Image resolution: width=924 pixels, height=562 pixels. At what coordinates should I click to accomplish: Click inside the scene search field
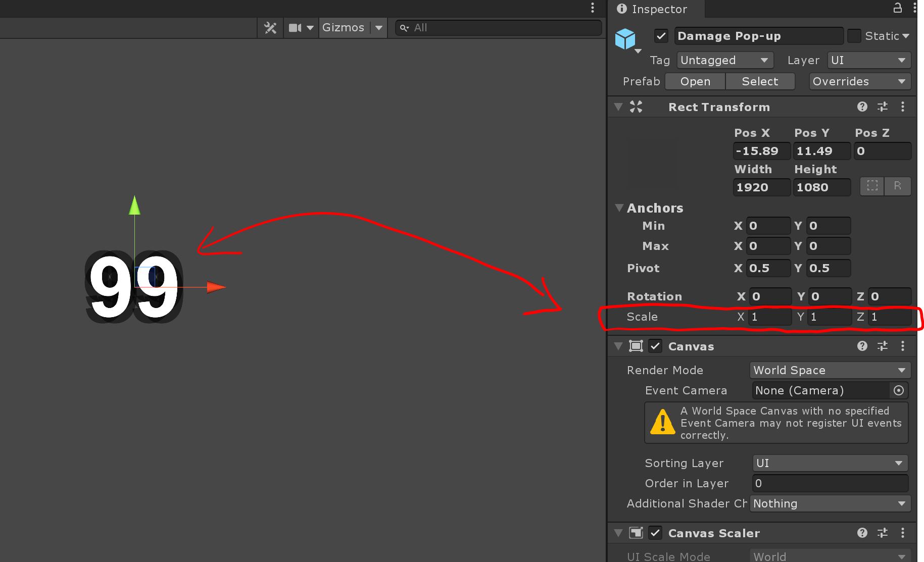point(500,28)
